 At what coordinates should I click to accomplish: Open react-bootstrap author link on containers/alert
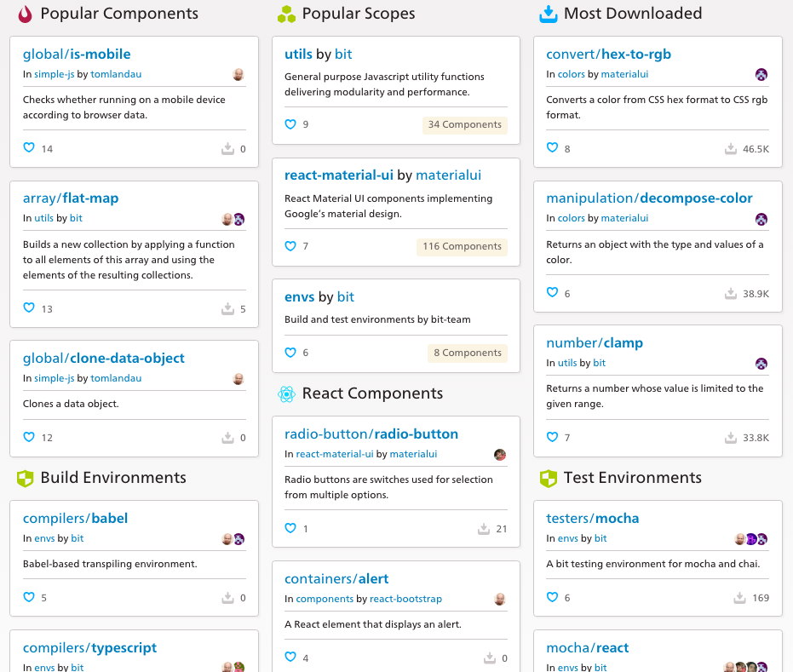click(x=405, y=599)
